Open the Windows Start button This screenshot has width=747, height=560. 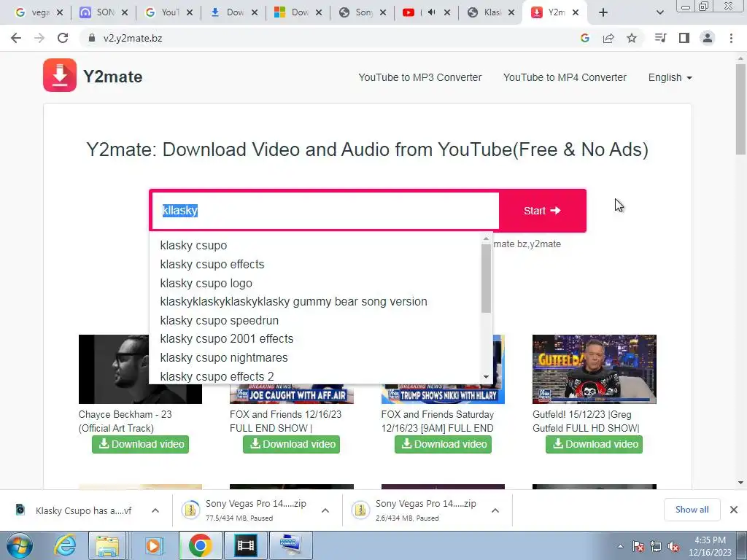click(x=19, y=545)
